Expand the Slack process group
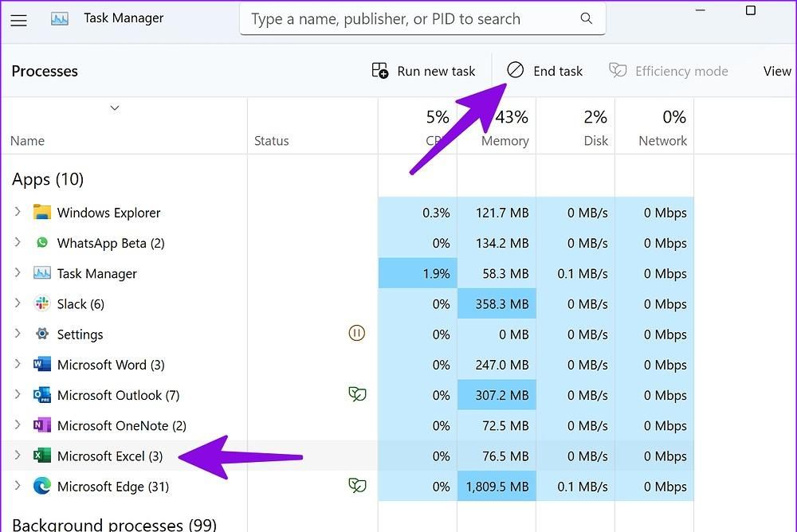 pos(18,303)
